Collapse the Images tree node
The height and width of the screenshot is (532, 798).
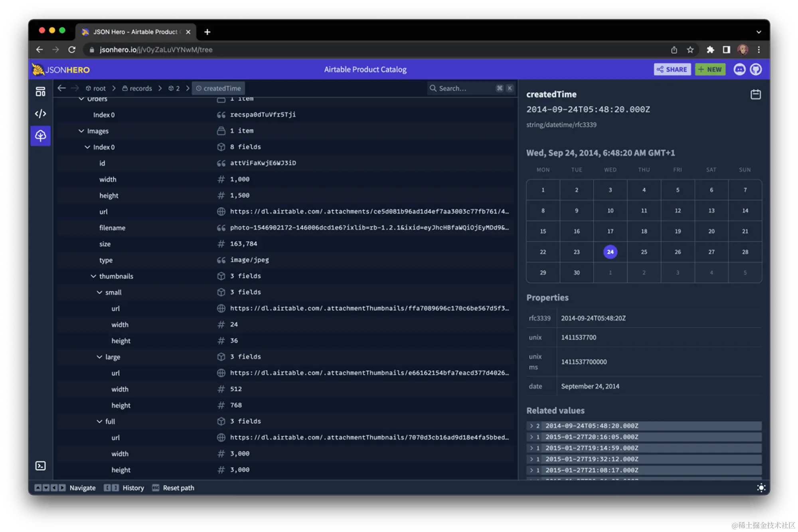click(81, 131)
